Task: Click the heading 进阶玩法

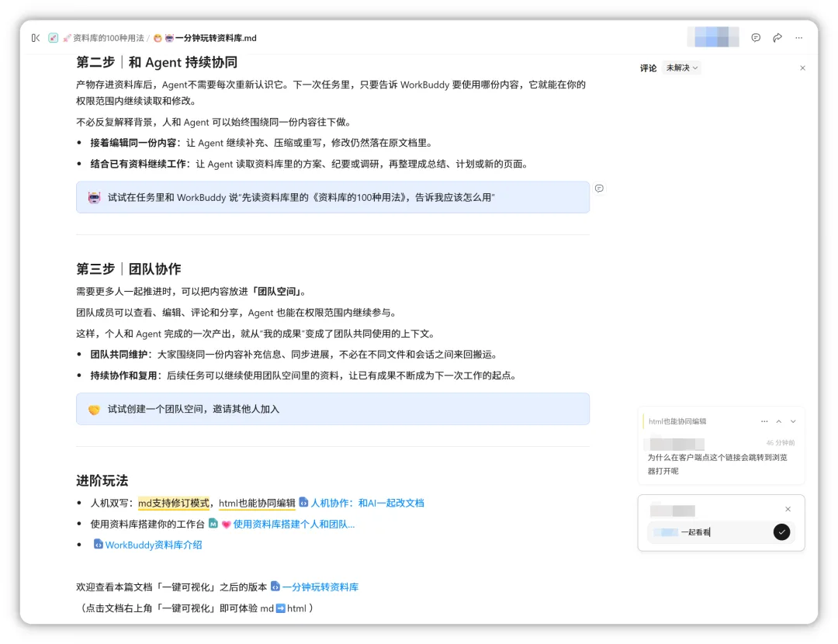Action: pyautogui.click(x=102, y=480)
